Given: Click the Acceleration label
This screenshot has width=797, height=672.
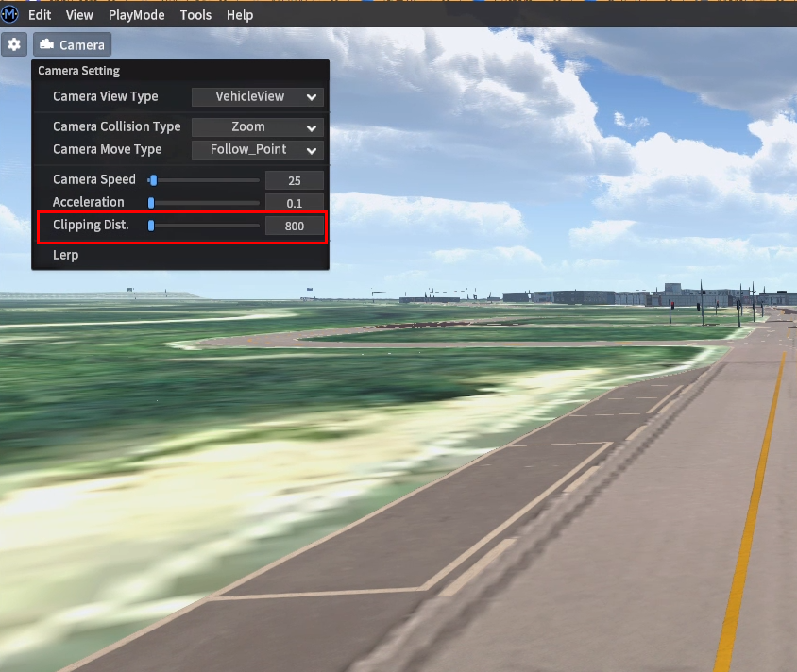Looking at the screenshot, I should 89,202.
